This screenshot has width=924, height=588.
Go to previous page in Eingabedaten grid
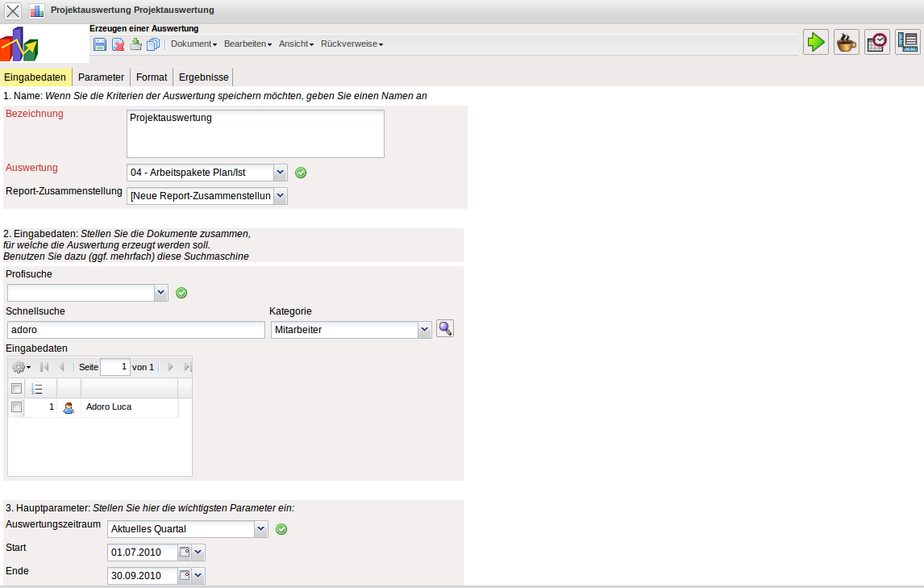coord(61,367)
